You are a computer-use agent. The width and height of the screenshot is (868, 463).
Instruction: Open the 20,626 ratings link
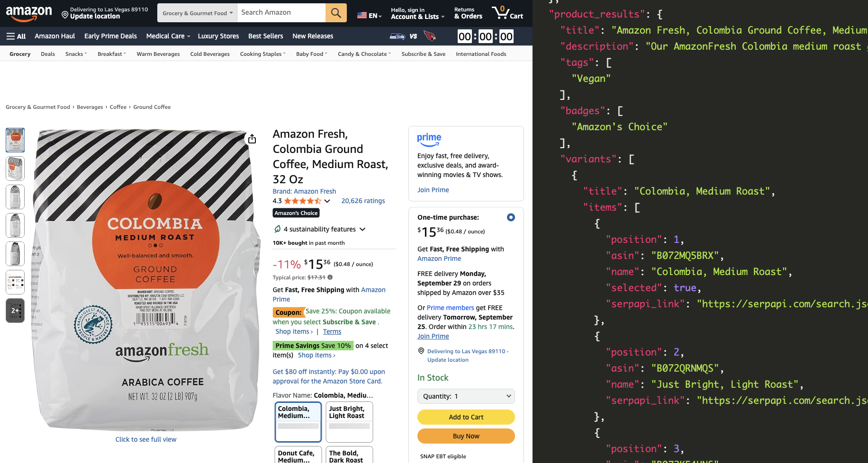click(x=363, y=201)
